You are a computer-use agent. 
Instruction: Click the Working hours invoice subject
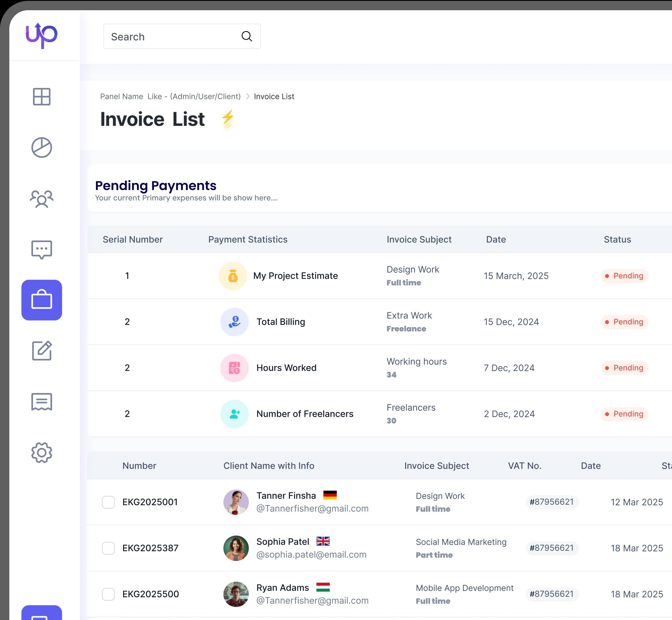416,361
